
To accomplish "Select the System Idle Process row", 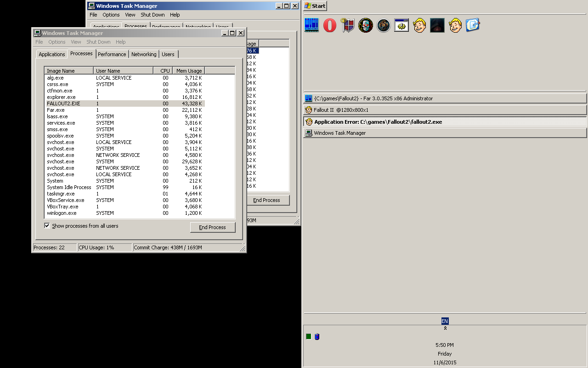I will click(124, 187).
